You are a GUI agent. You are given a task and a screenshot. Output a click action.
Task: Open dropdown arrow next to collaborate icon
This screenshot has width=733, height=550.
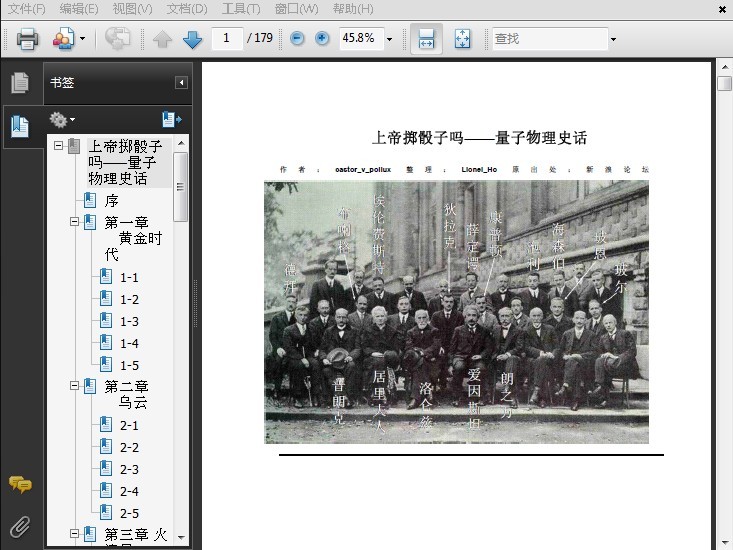pyautogui.click(x=83, y=39)
